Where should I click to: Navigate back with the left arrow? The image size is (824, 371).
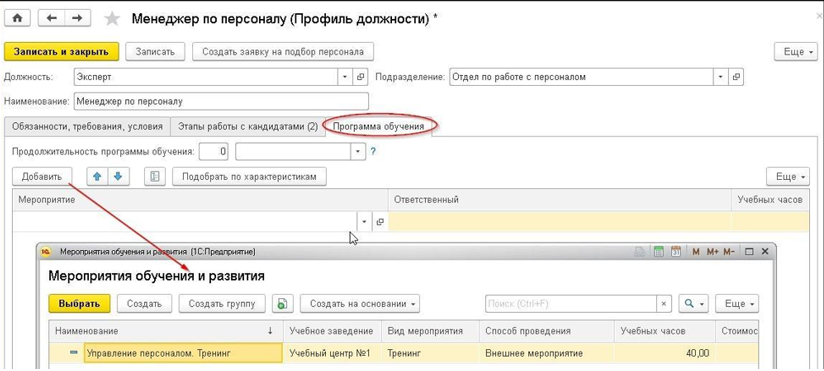52,18
